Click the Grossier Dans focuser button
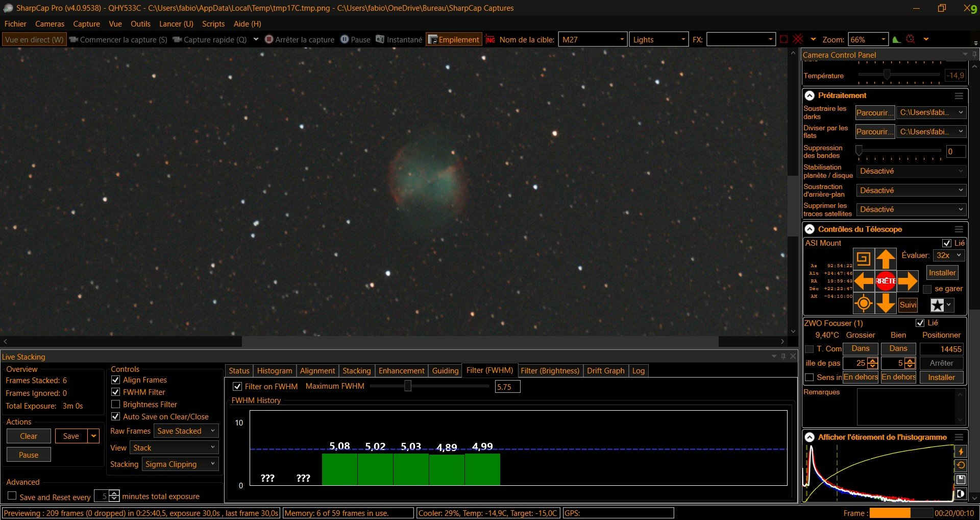This screenshot has width=980, height=520. [x=861, y=349]
